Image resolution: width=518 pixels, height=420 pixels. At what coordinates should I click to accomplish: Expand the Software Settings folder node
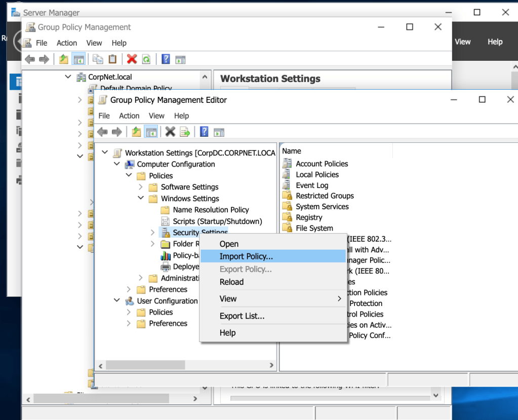[x=141, y=187]
